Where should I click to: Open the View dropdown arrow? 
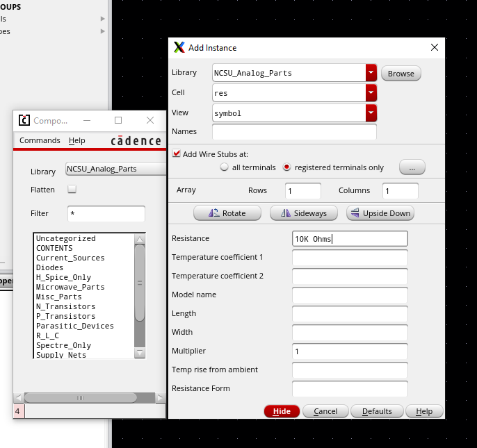(x=371, y=113)
